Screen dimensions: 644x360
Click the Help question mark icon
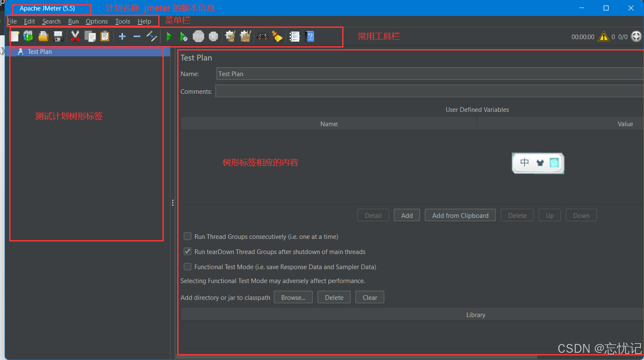(x=310, y=37)
